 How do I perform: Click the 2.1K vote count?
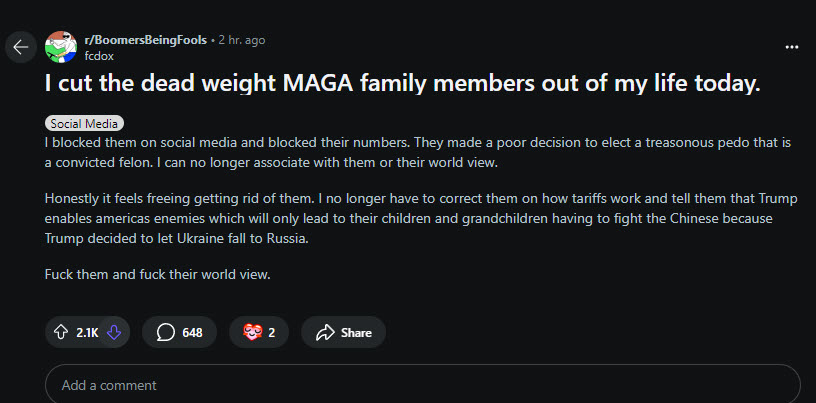[x=87, y=333]
